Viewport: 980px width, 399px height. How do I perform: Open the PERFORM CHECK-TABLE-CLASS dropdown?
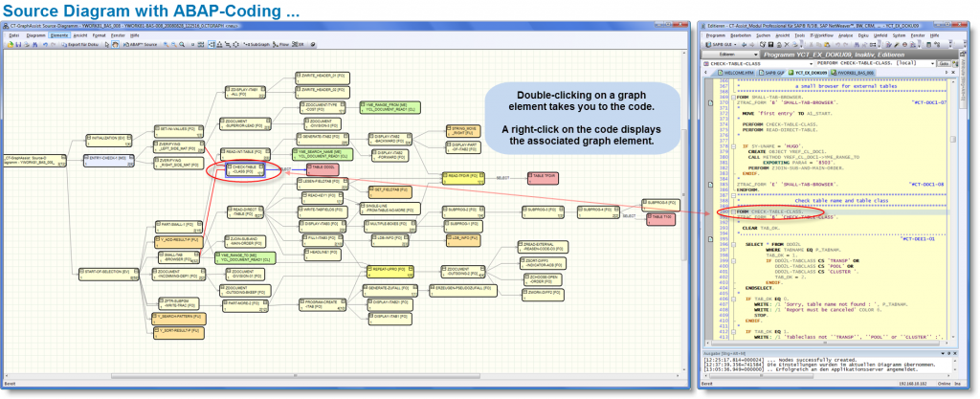pyautogui.click(x=931, y=62)
